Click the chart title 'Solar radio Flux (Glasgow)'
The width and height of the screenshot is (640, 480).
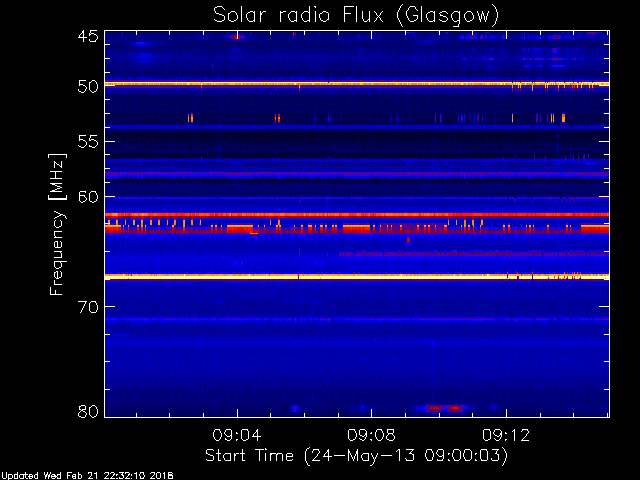point(356,15)
